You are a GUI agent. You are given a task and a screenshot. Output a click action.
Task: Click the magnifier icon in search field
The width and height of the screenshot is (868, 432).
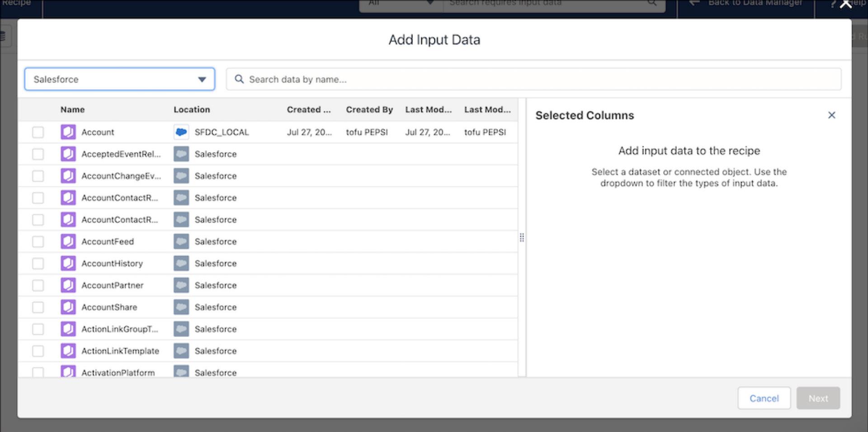coord(239,79)
